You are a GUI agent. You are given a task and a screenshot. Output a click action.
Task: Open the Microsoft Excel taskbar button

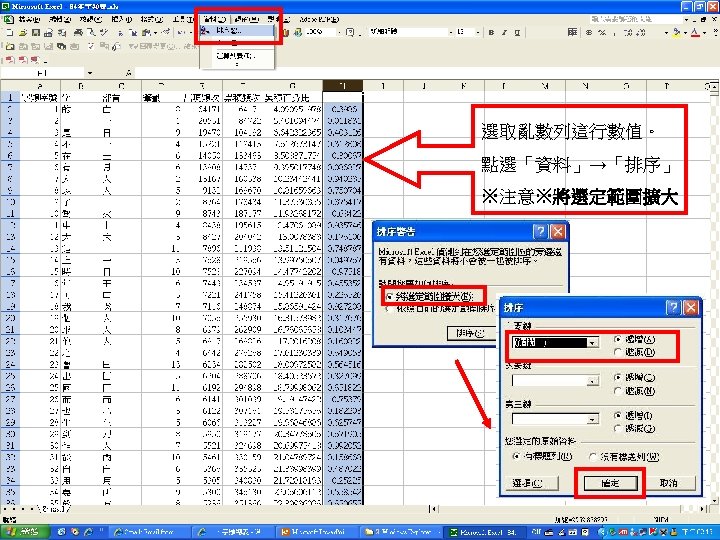tap(484, 532)
